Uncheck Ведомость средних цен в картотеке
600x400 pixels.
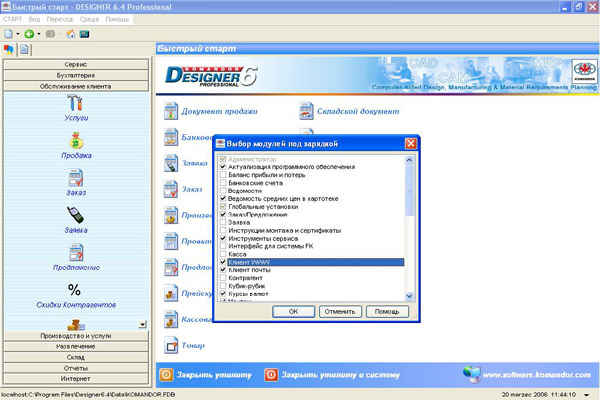(223, 199)
